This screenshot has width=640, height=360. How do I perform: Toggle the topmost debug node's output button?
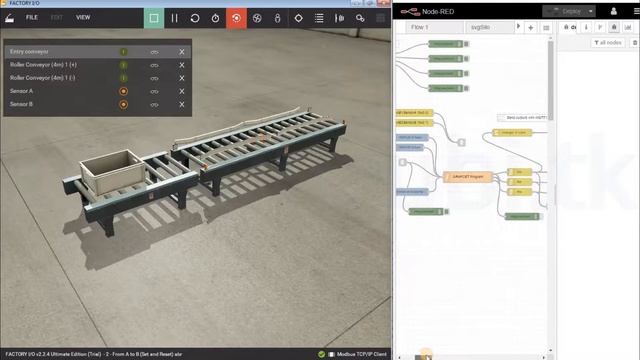coord(467,44)
